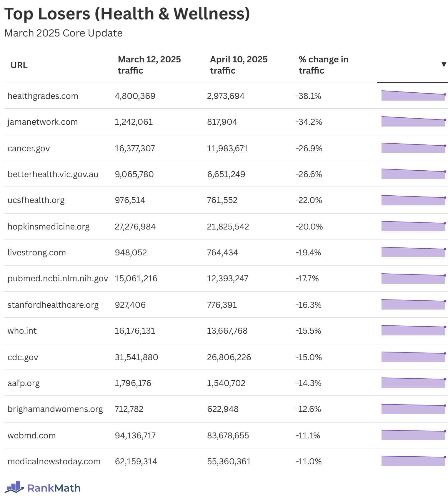448x499 pixels.
Task: Select the brighamandwomens.org URL cell
Action: pos(55,409)
